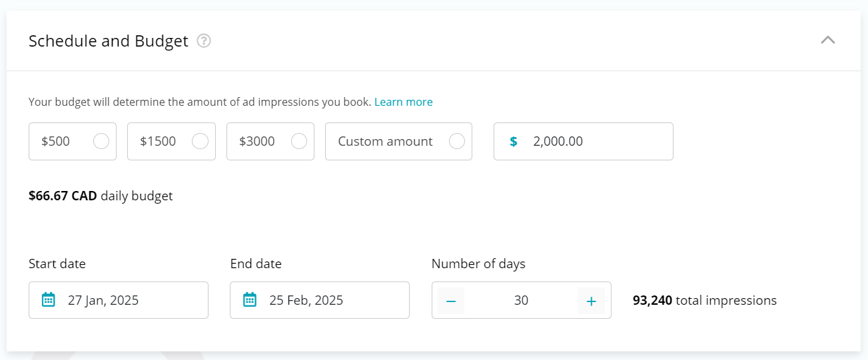Click the start date calendar icon
Screen dimensions: 868x360
[48, 299]
